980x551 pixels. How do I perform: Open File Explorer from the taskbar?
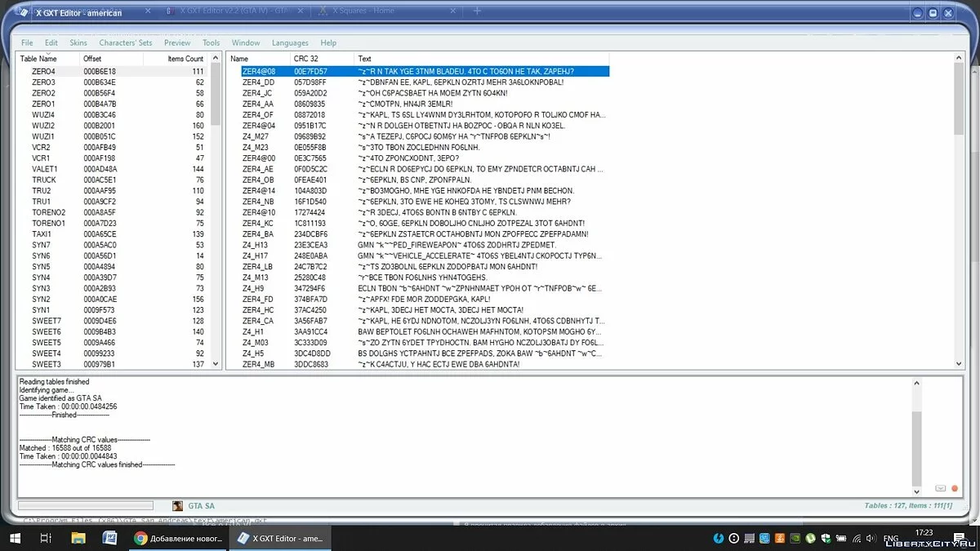(x=78, y=538)
